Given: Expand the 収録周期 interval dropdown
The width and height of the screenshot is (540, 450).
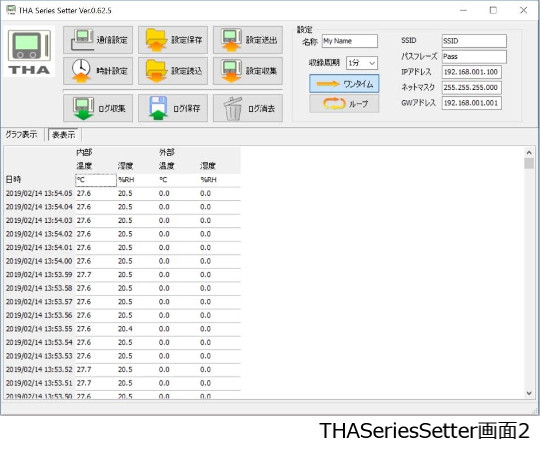Looking at the screenshot, I should pos(362,63).
